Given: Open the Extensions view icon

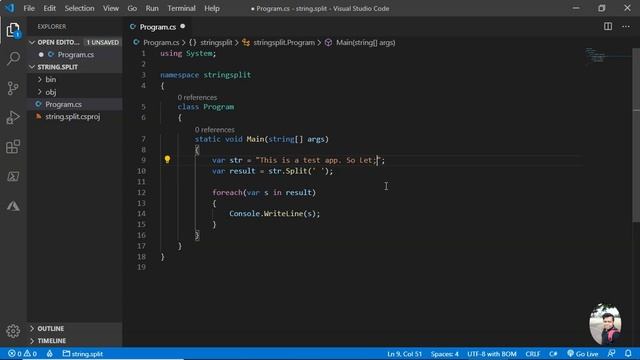Looking at the screenshot, I should pos(13,147).
